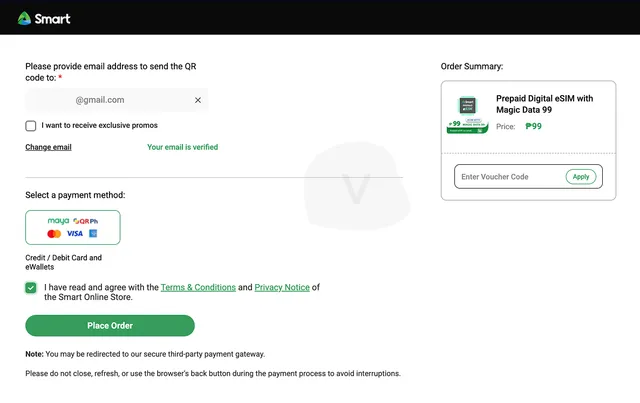The height and width of the screenshot is (403, 640).
Task: Click the Change email link
Action: [48, 147]
